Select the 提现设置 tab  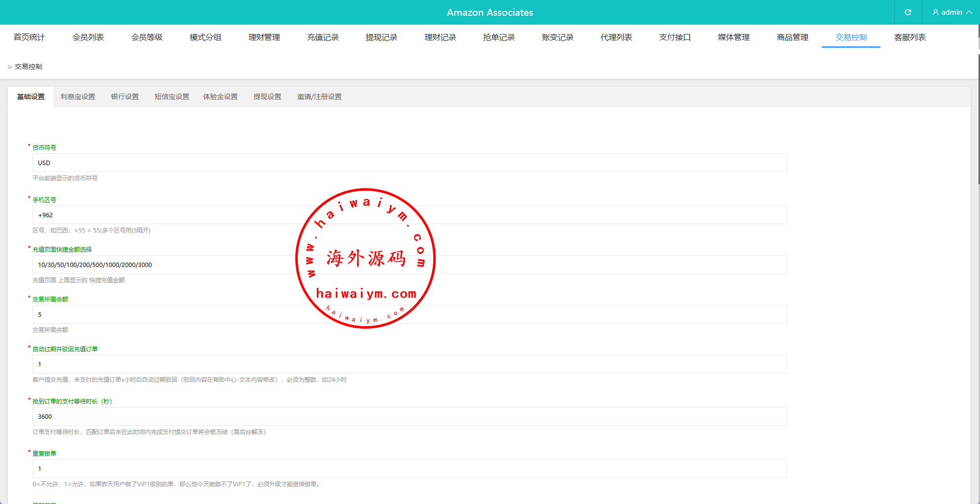pyautogui.click(x=267, y=97)
